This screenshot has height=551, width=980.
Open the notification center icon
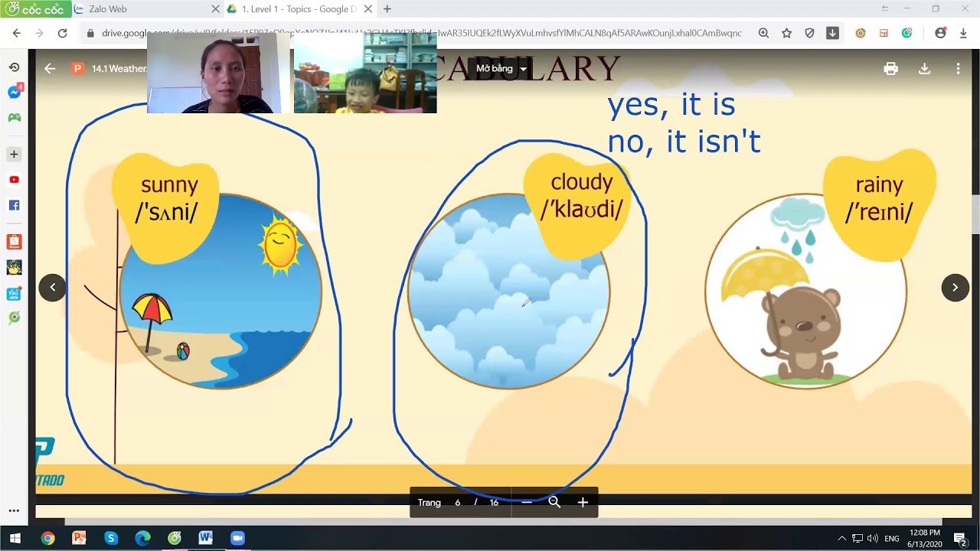tap(960, 539)
